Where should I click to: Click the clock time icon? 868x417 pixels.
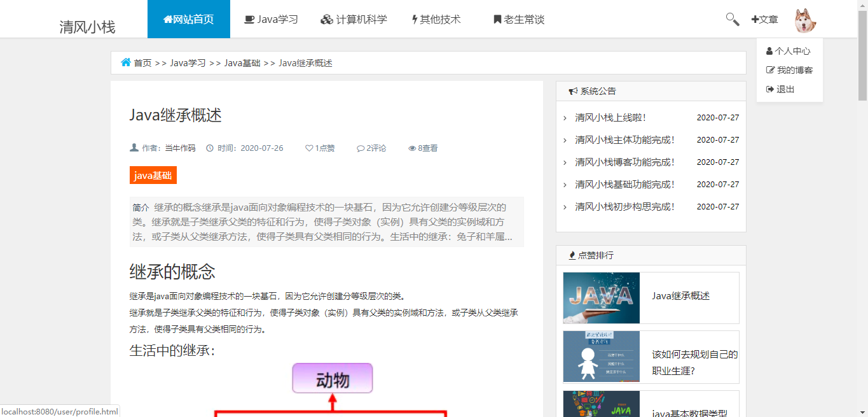pyautogui.click(x=210, y=148)
